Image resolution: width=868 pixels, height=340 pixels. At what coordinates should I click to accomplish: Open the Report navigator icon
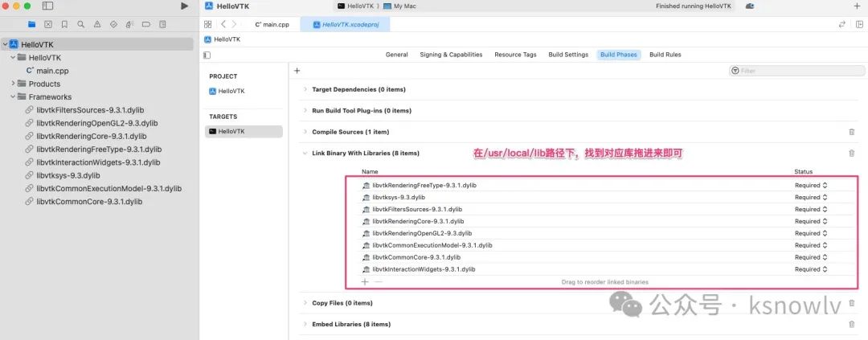(x=162, y=24)
